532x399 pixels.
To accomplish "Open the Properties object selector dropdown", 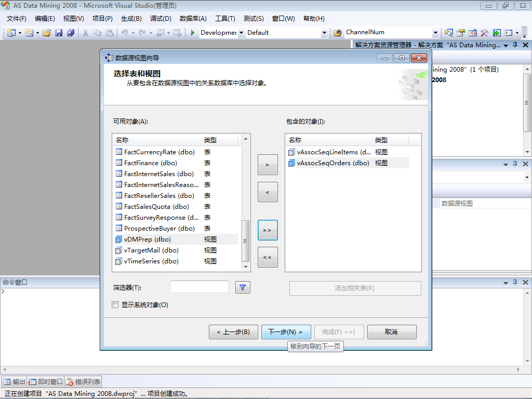I will [527, 177].
